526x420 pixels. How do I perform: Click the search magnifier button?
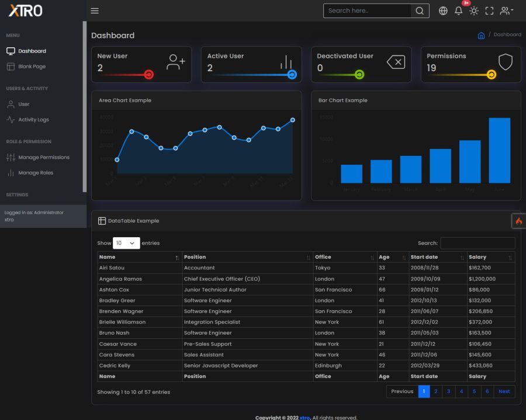click(420, 11)
